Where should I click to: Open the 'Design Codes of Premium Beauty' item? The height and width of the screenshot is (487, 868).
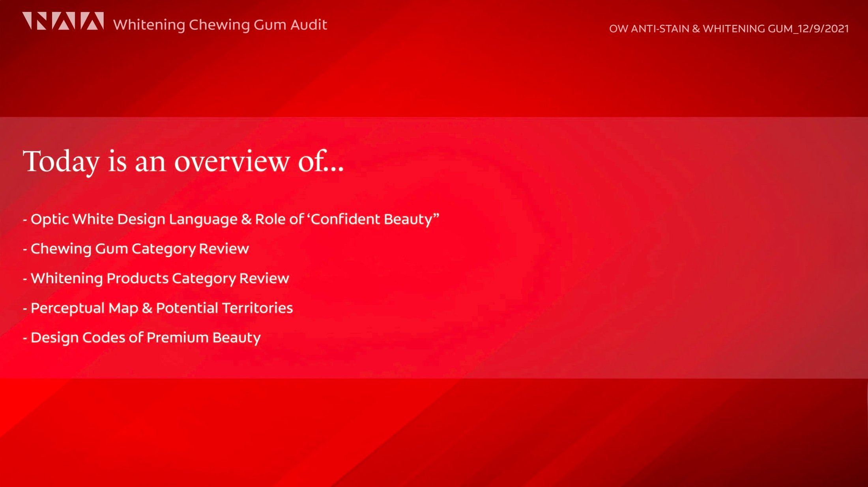point(146,338)
